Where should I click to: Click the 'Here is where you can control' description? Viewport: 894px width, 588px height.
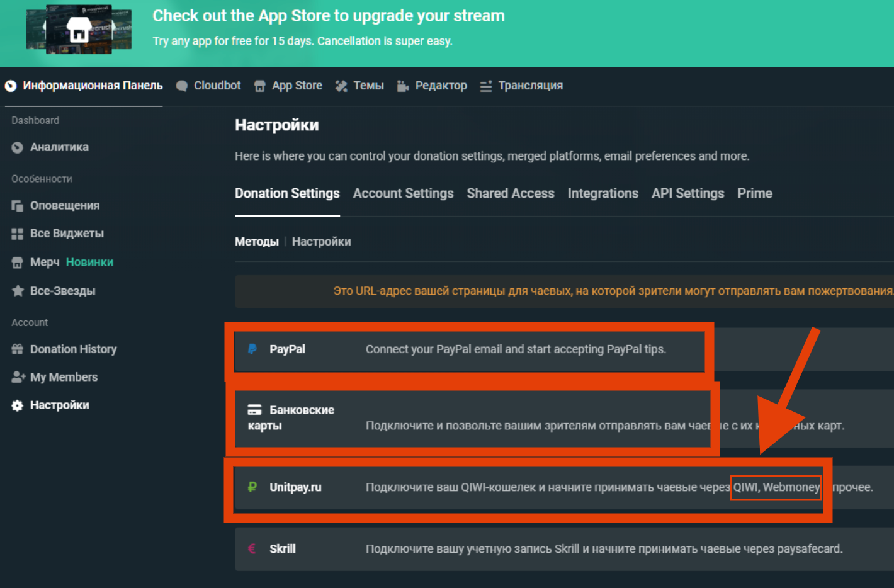click(492, 156)
